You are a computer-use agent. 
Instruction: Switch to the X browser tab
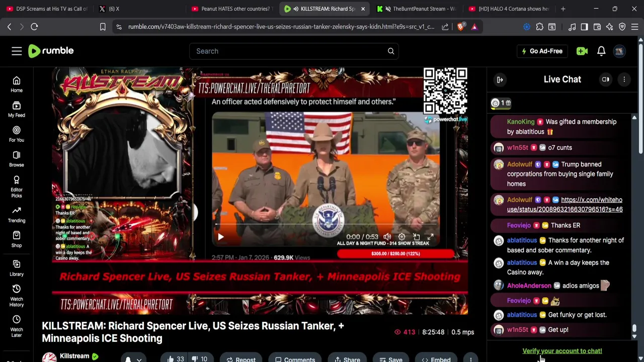[136, 9]
